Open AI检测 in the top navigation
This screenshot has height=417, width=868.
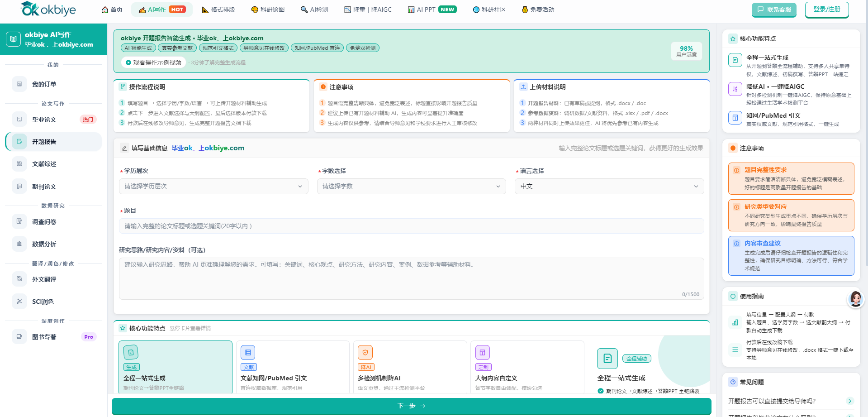click(314, 10)
